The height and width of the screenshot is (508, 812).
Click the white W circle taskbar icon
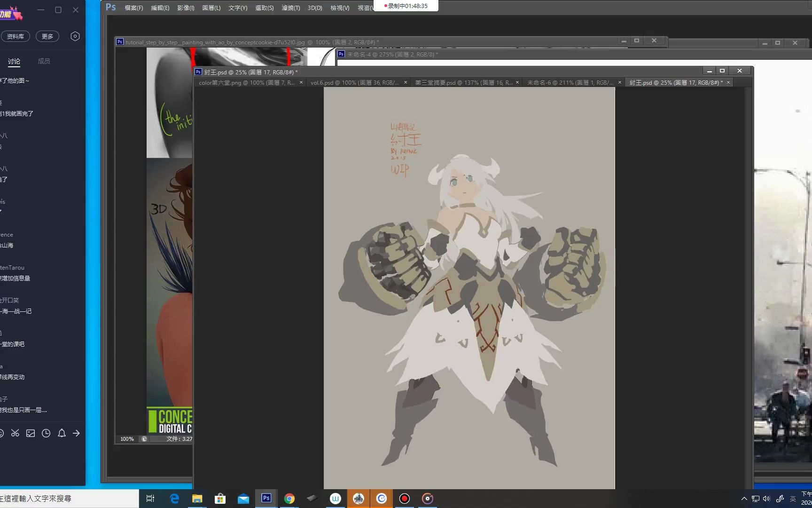coord(336,499)
